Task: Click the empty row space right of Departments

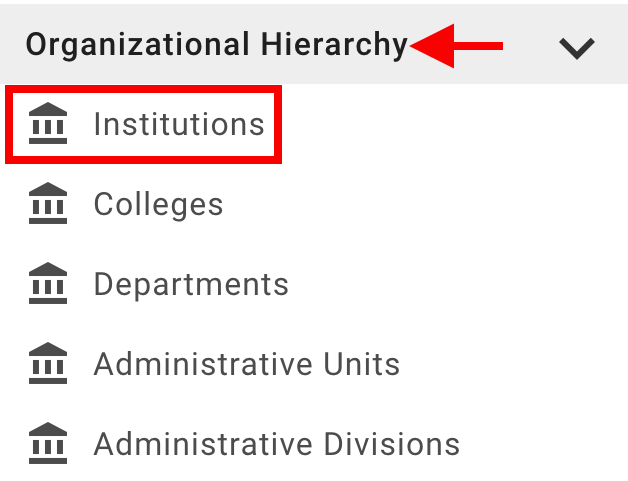Action: point(450,284)
